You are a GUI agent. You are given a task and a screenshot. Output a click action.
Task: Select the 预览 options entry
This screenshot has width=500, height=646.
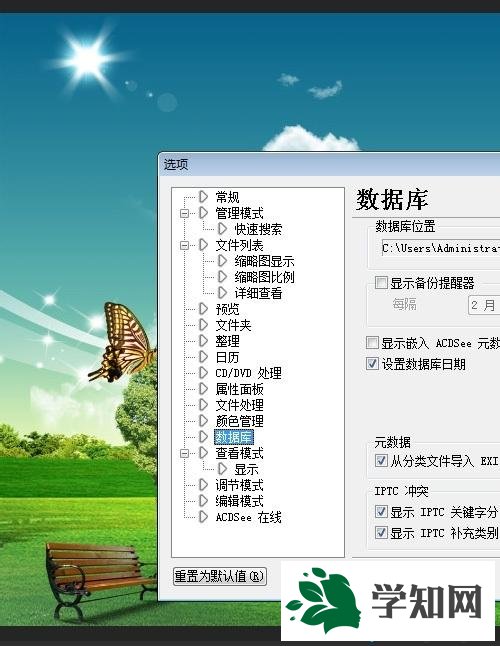(x=227, y=309)
